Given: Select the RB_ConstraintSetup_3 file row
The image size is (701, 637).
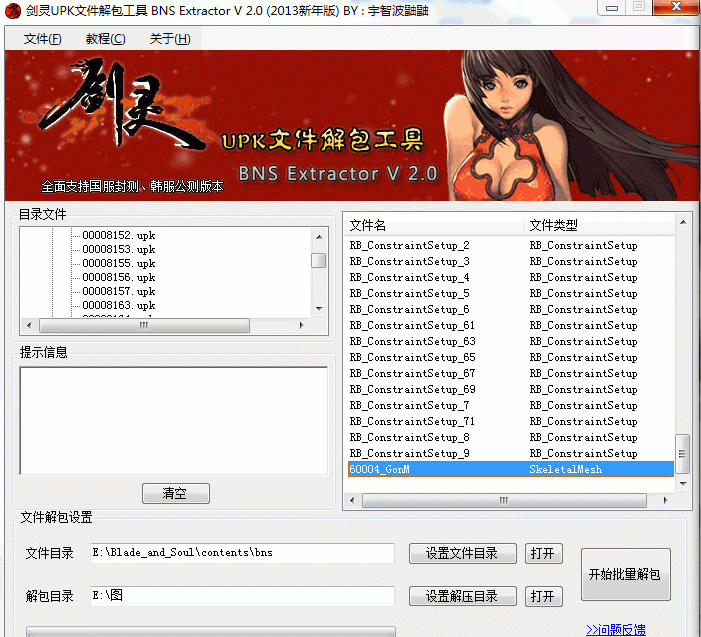Looking at the screenshot, I should 511,262.
